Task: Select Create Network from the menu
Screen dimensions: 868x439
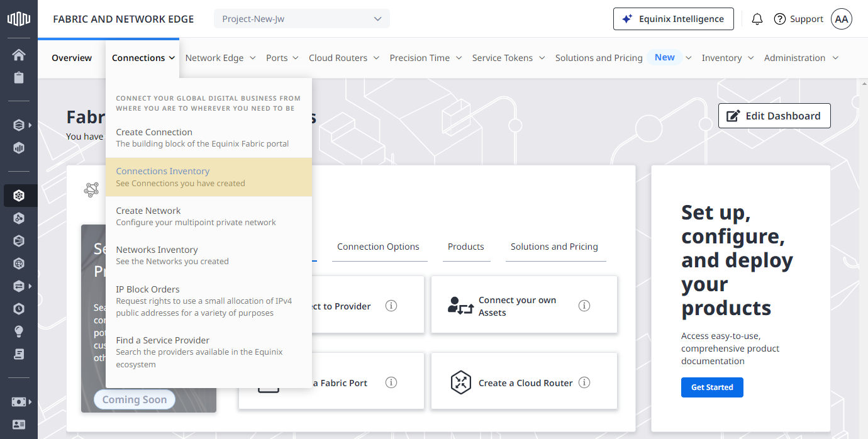Action: pos(209,216)
